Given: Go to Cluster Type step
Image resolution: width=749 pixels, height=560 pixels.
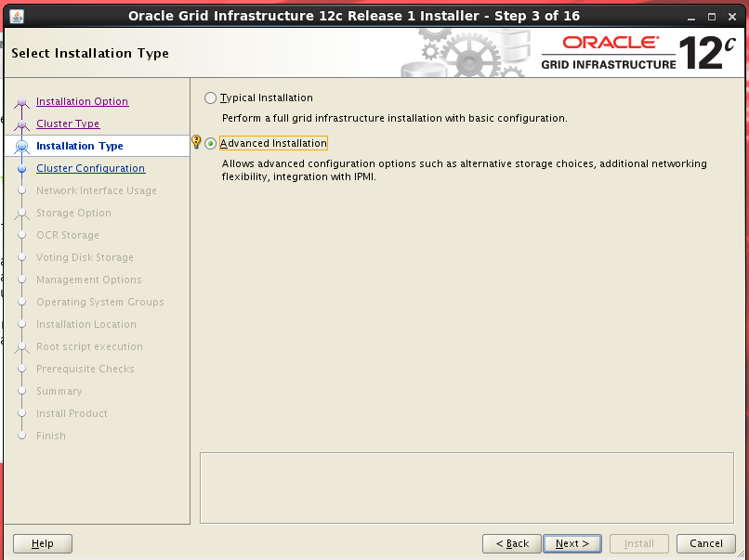Looking at the screenshot, I should pos(68,124).
